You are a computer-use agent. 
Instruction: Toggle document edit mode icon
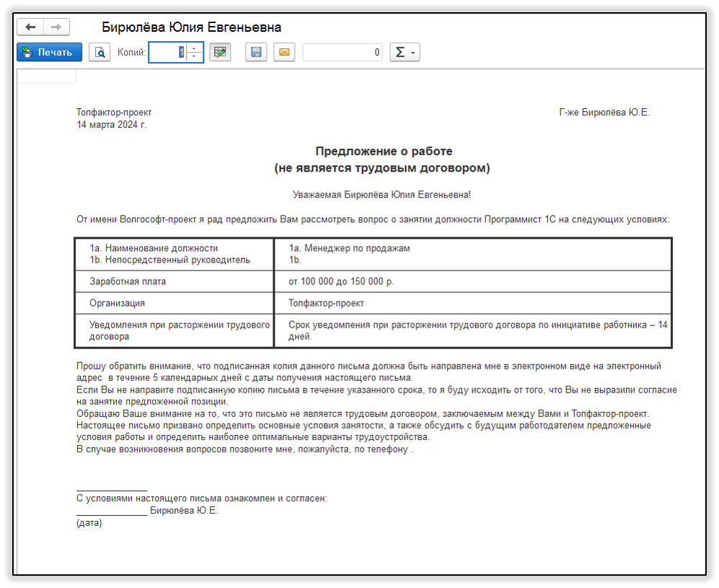point(220,52)
